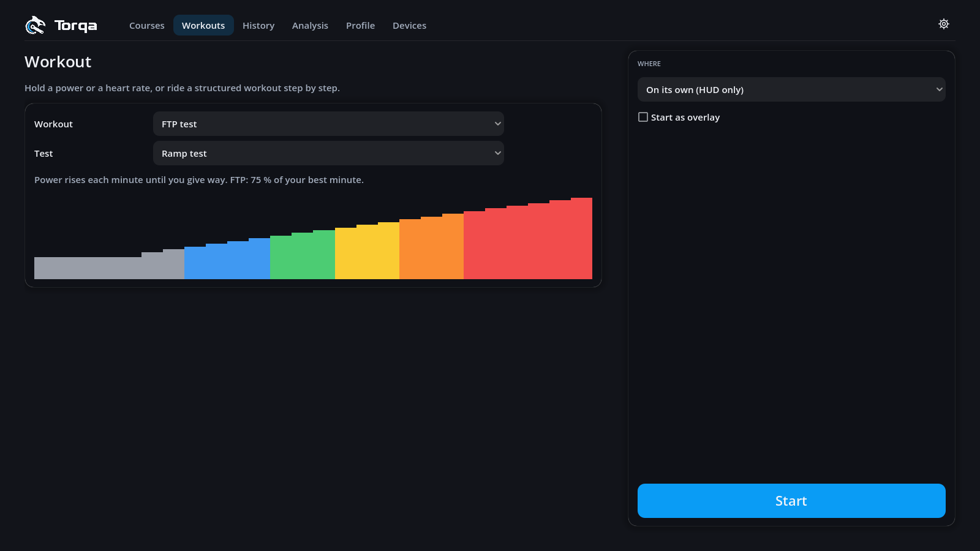
Task: Click the Workout page heading
Action: tap(58, 62)
